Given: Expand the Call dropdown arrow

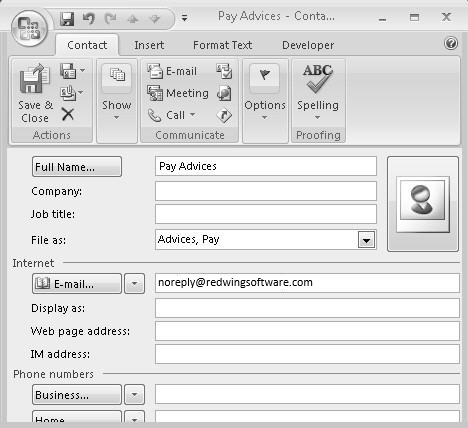Looking at the screenshot, I should pos(192,115).
